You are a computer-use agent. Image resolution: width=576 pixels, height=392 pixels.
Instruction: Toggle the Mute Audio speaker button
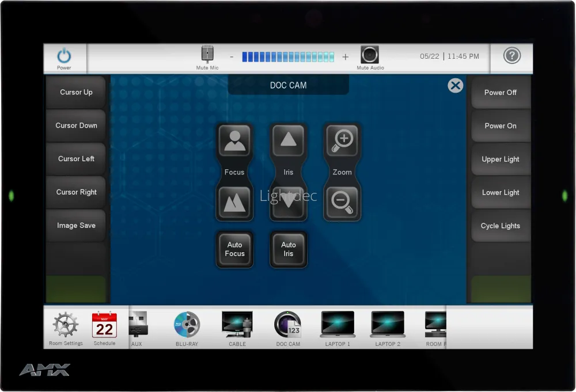click(x=370, y=56)
